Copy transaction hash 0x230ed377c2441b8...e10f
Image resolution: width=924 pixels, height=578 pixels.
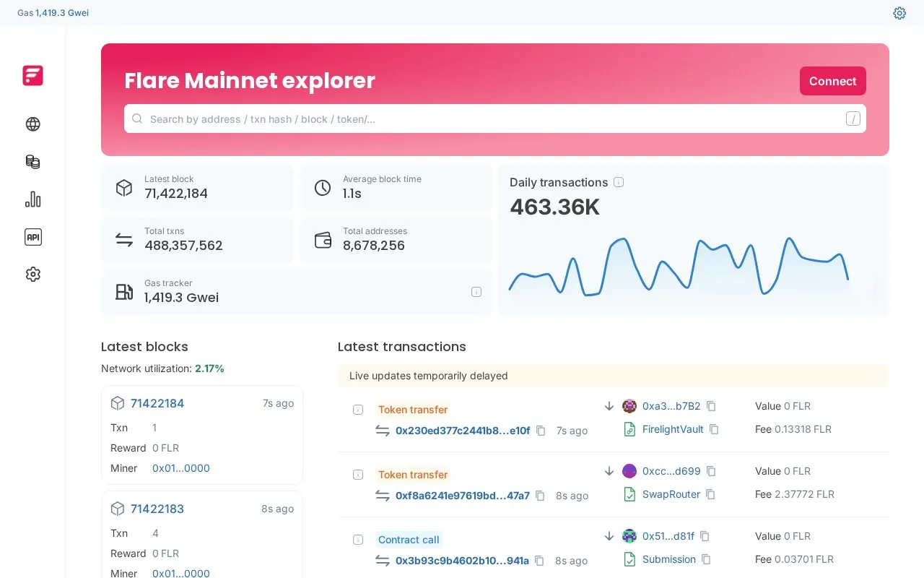541,431
